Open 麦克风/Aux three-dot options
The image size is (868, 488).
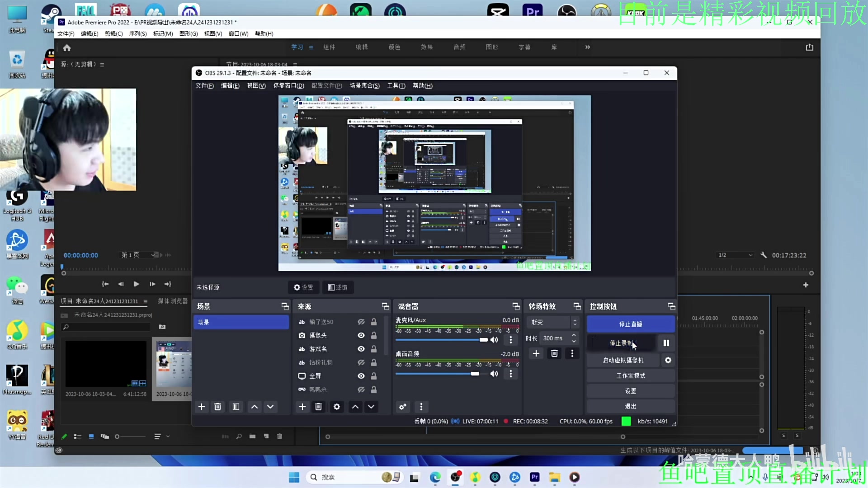coord(511,340)
